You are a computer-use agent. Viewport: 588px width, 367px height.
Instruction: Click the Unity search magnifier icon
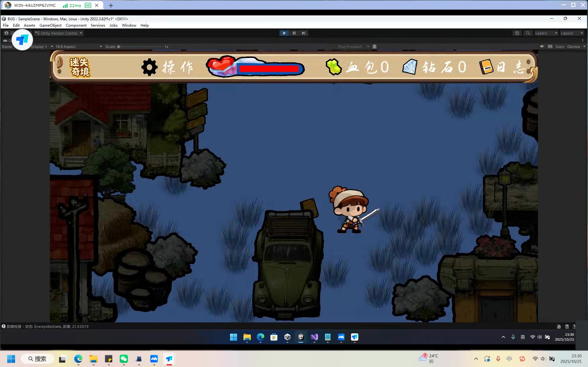click(528, 33)
